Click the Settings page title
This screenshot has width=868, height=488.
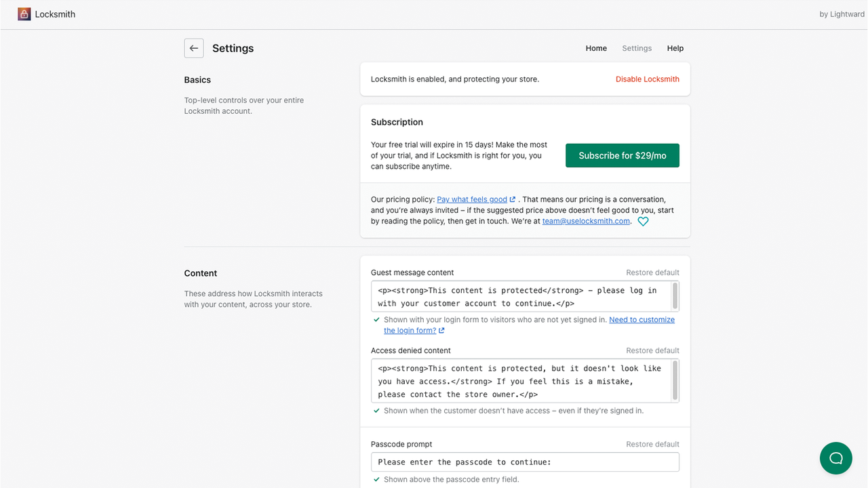pos(233,48)
